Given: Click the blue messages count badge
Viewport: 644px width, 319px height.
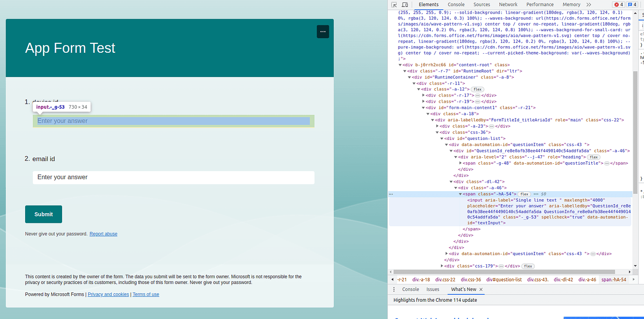Looking at the screenshot, I should pyautogui.click(x=632, y=5).
